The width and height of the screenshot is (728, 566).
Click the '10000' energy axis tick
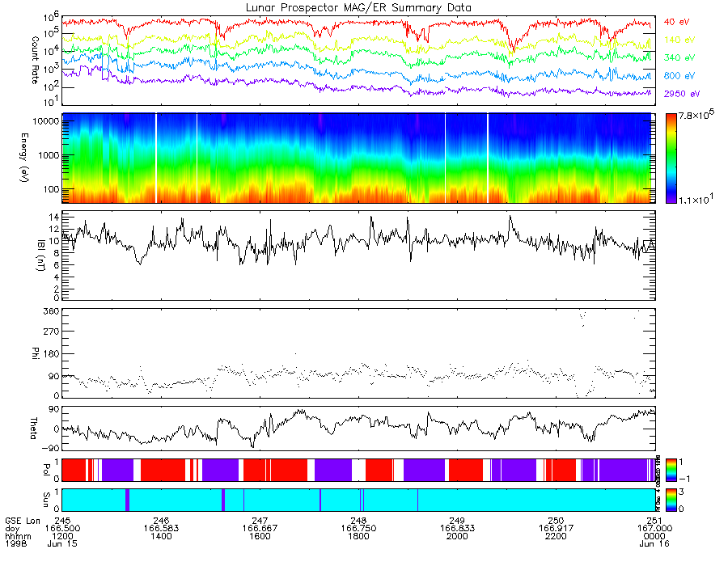point(46,121)
